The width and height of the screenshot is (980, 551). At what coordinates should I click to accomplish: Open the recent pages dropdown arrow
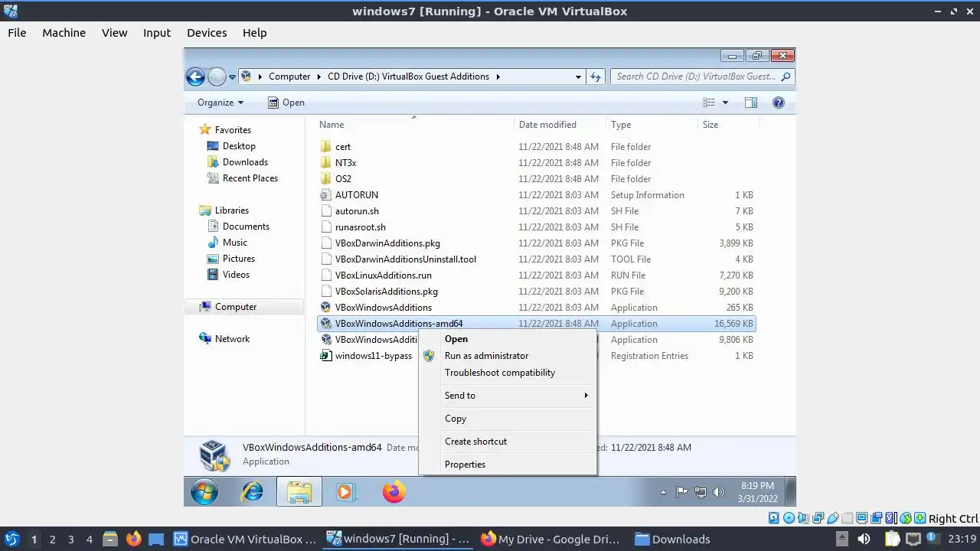point(232,77)
